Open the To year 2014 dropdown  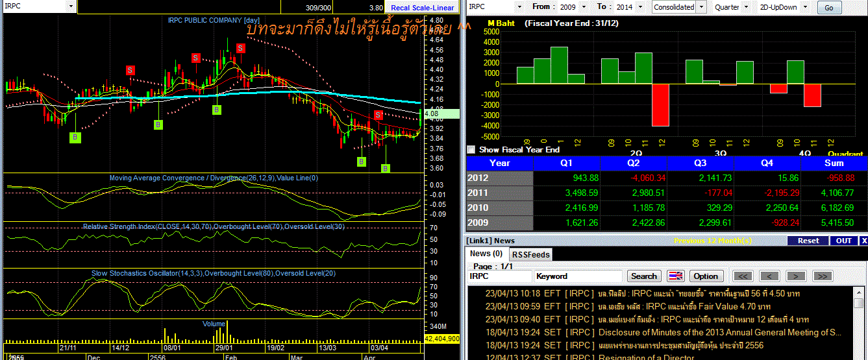pyautogui.click(x=641, y=6)
